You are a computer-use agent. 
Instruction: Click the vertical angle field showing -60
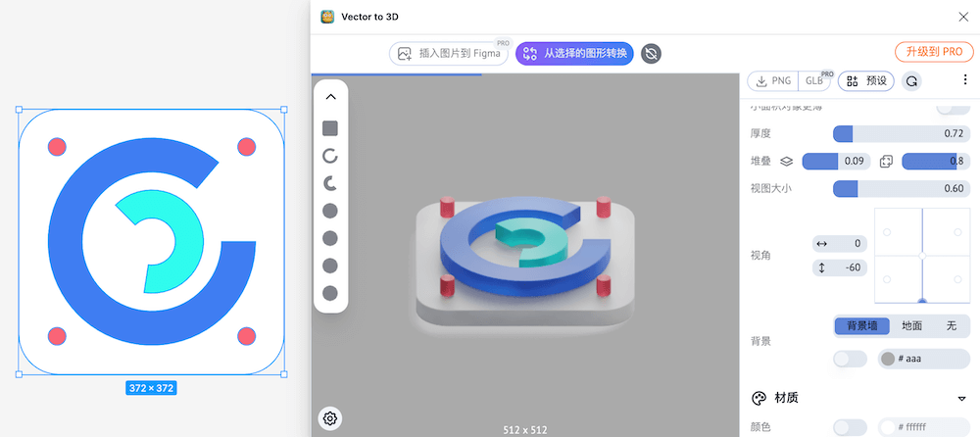pos(840,268)
